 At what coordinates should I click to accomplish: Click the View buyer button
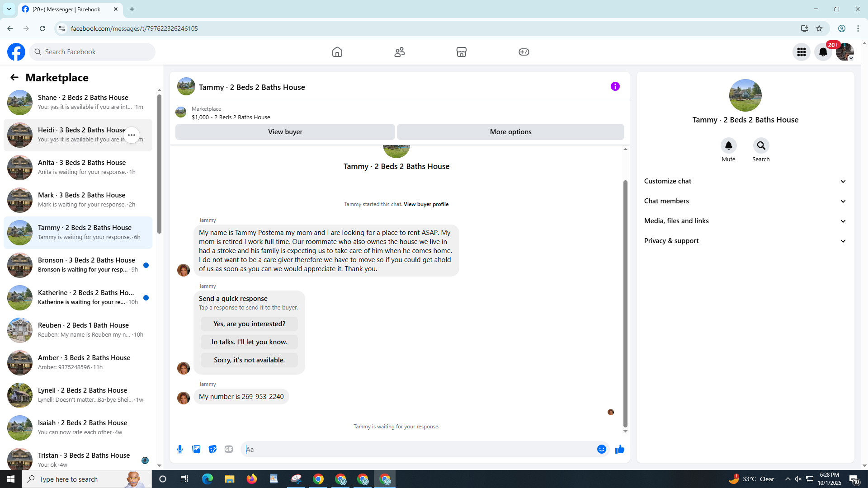coord(285,132)
